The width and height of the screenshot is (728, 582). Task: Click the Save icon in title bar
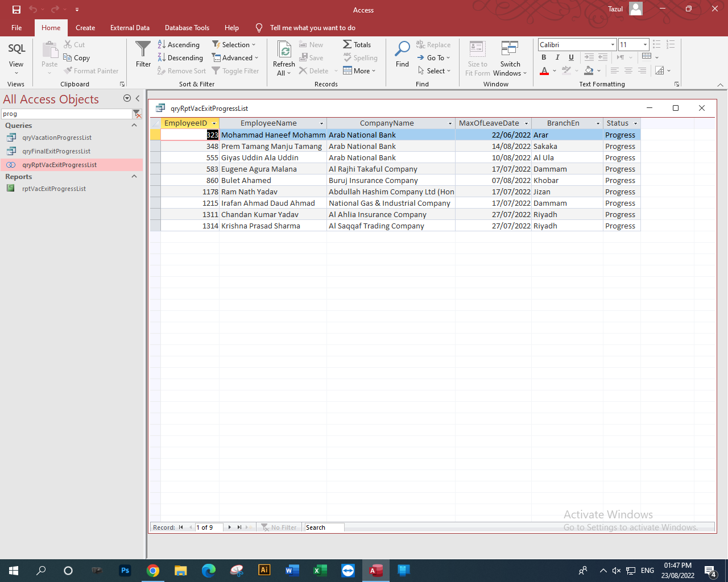point(16,9)
